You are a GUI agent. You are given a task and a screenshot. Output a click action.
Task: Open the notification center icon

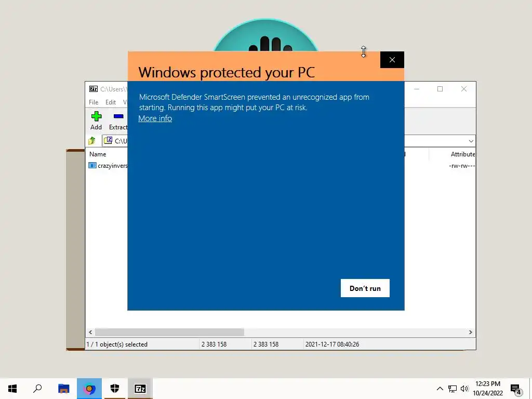point(516,389)
